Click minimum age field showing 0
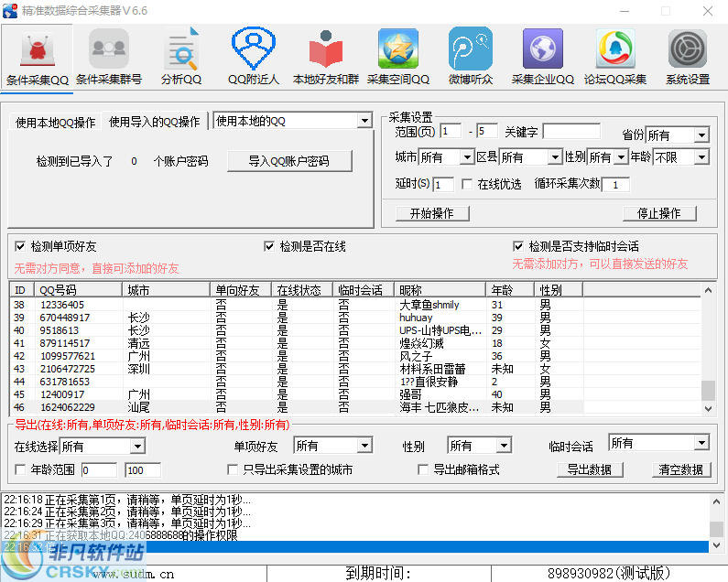 coord(99,470)
